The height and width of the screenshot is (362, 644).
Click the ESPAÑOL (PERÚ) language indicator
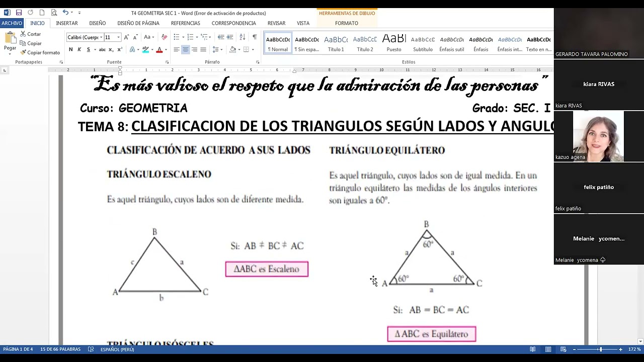(117, 349)
